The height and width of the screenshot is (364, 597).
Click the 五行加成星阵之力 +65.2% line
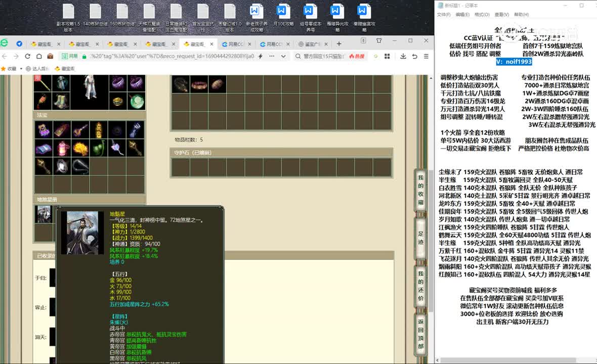coord(139,304)
